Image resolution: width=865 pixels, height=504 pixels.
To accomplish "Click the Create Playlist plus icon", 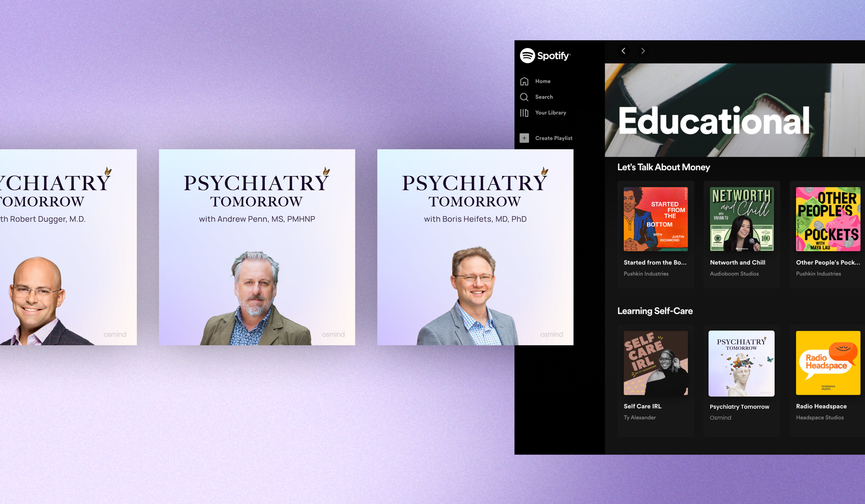I will coord(524,138).
